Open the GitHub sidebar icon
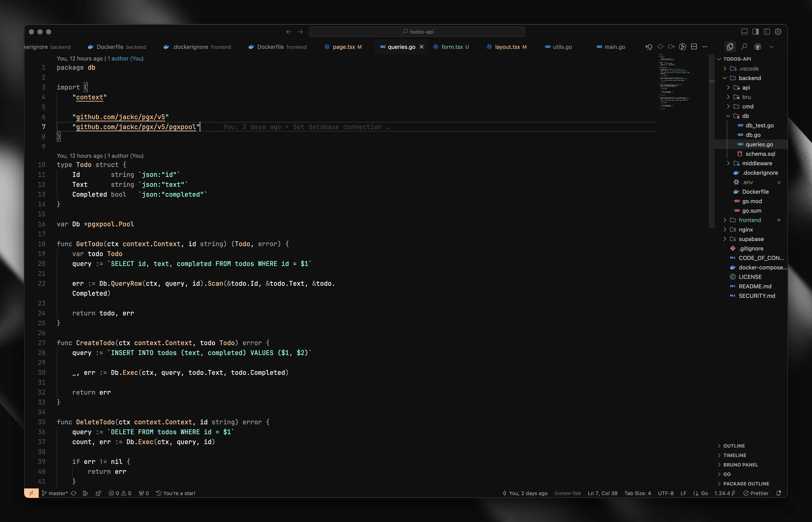 click(x=758, y=47)
